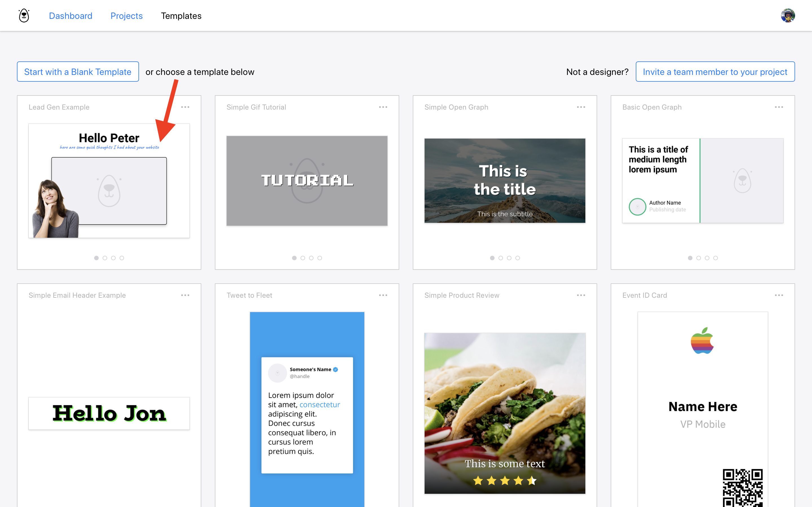Expand Tweet to Fleet options menu
The image size is (812, 507).
[x=383, y=295]
